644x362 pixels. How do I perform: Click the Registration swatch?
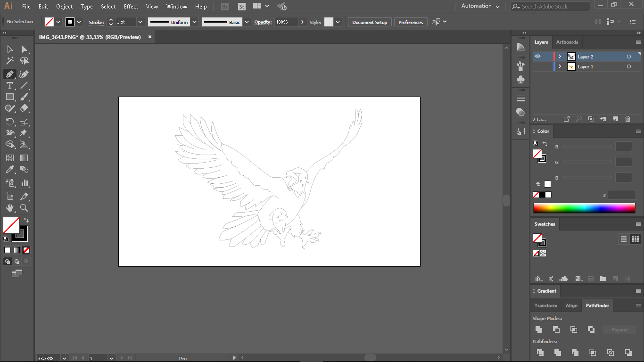(543, 253)
